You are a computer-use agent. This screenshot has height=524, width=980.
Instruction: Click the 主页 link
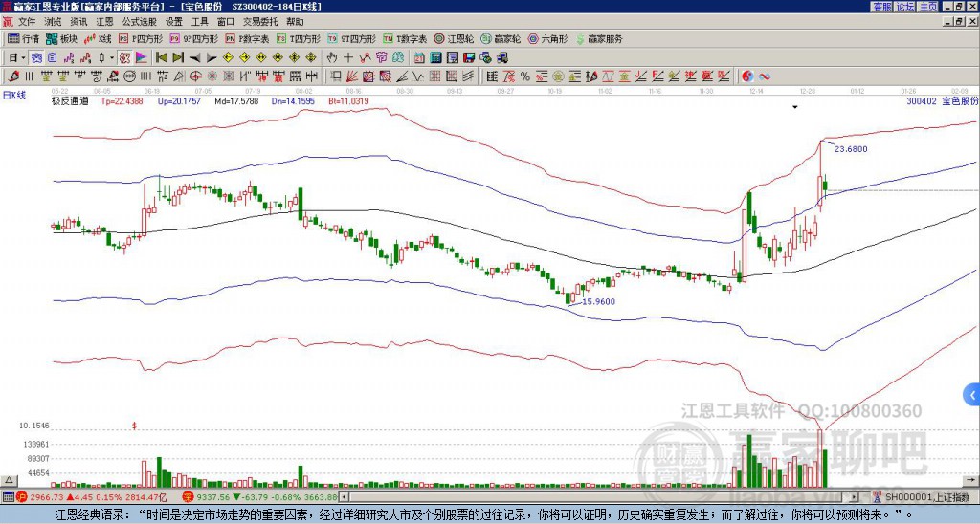[928, 7]
